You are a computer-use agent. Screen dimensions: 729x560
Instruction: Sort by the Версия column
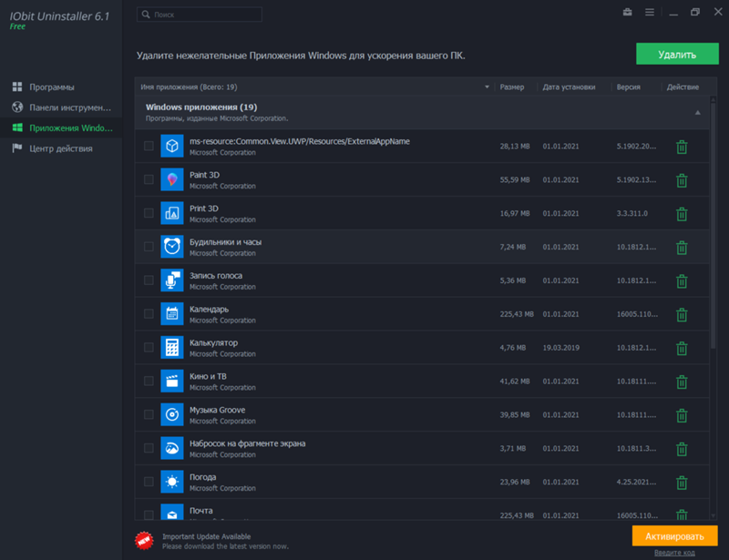[628, 87]
